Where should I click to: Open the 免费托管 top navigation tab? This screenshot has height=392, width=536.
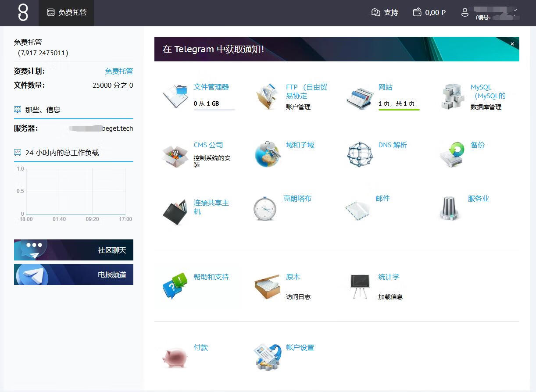pos(67,13)
